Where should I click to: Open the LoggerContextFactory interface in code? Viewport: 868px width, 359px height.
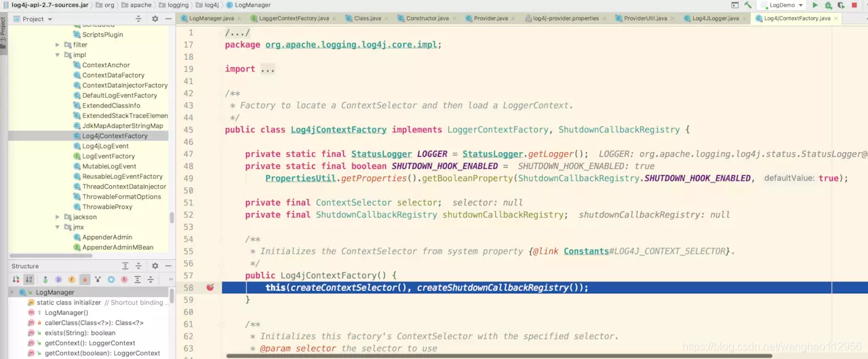coord(498,130)
